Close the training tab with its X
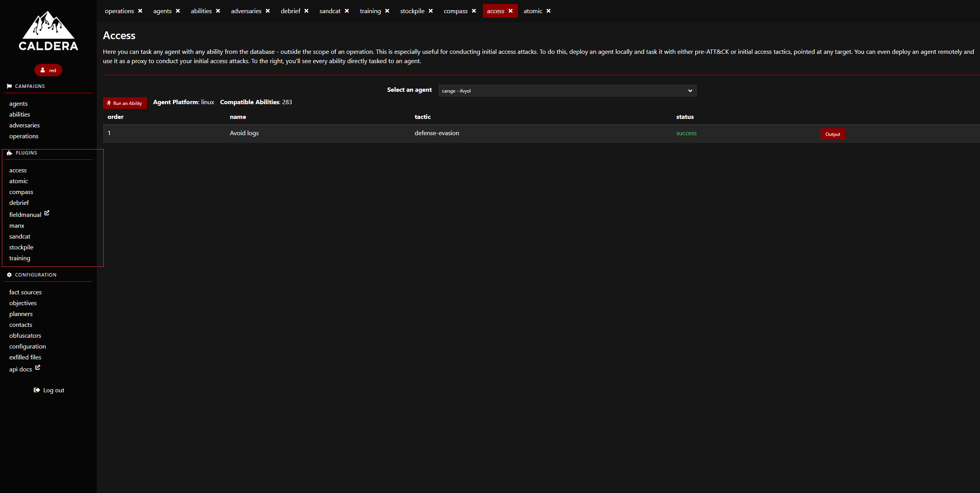The height and width of the screenshot is (493, 980). [x=387, y=11]
